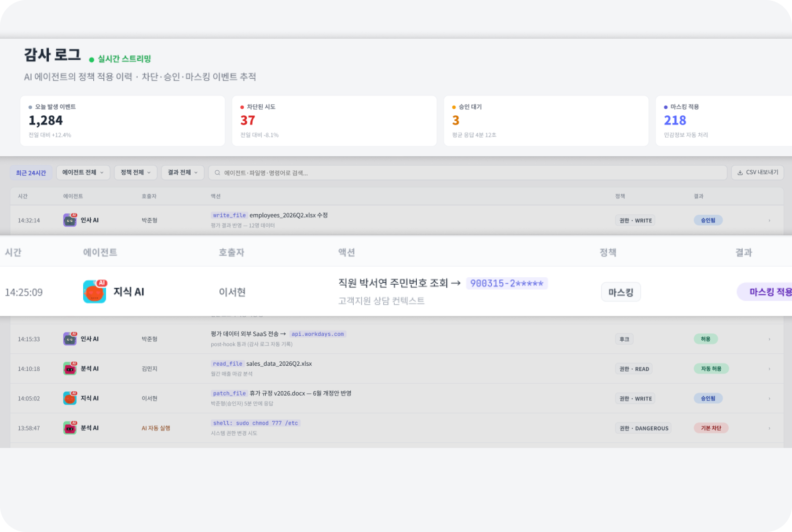
Task: Open details chevron for 14:05:02 row
Action: (770, 399)
